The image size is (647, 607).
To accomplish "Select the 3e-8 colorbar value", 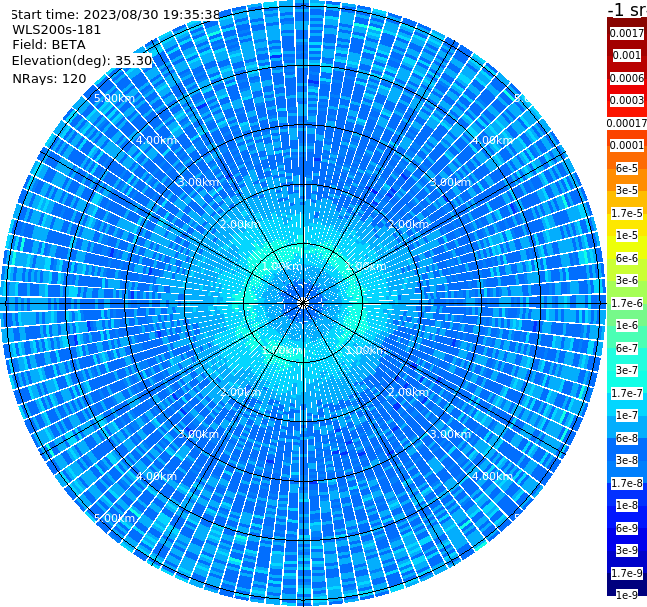I will pyautogui.click(x=627, y=460).
